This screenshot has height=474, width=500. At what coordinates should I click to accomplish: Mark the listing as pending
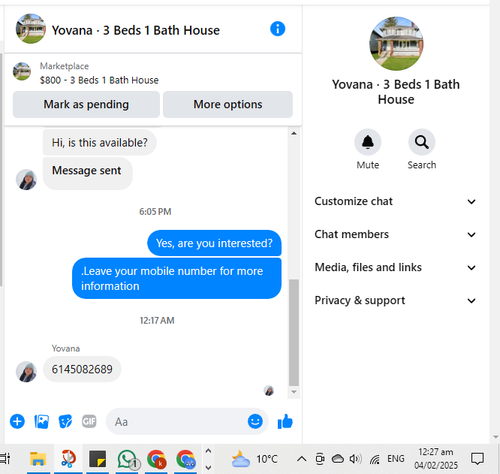[x=86, y=104]
